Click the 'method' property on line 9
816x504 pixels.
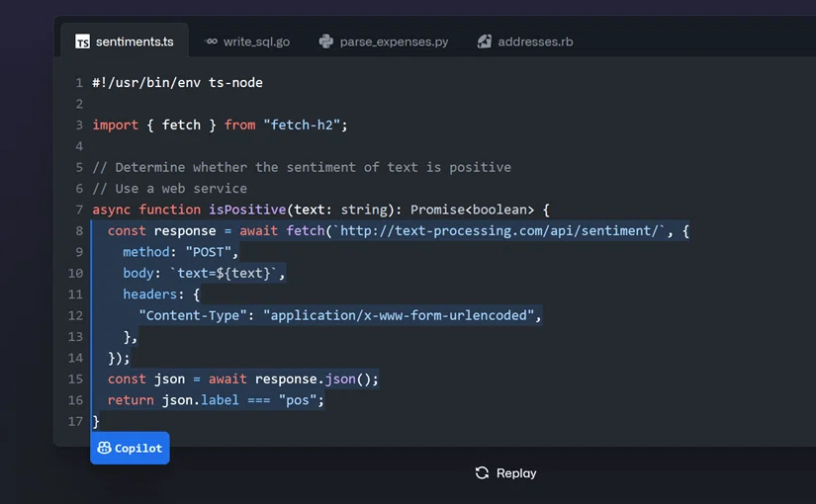(x=146, y=252)
